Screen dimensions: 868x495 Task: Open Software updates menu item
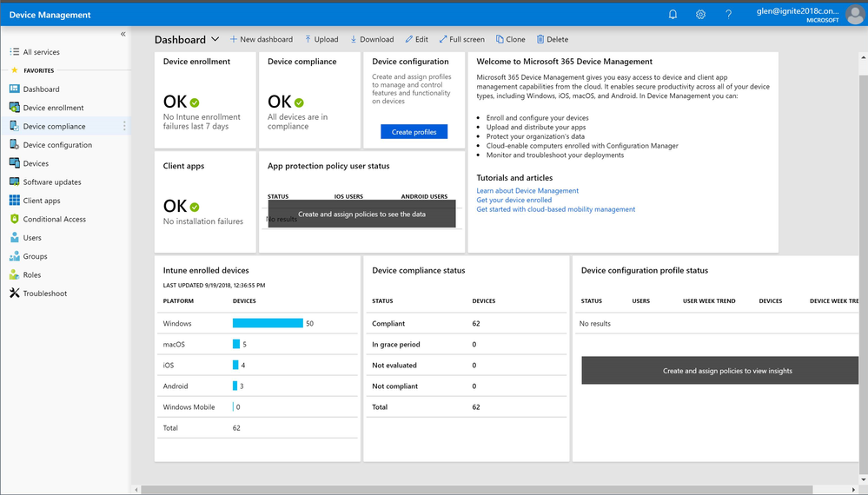pos(52,182)
